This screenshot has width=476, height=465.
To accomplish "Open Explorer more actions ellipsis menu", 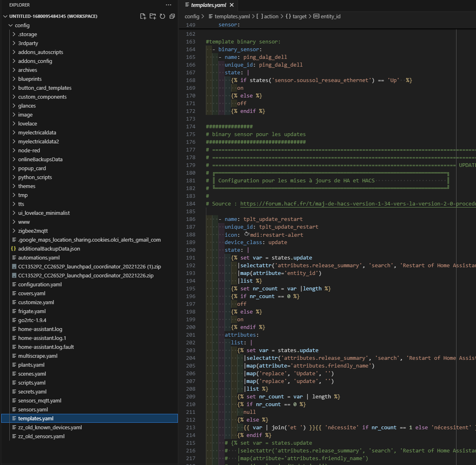I will [169, 5].
